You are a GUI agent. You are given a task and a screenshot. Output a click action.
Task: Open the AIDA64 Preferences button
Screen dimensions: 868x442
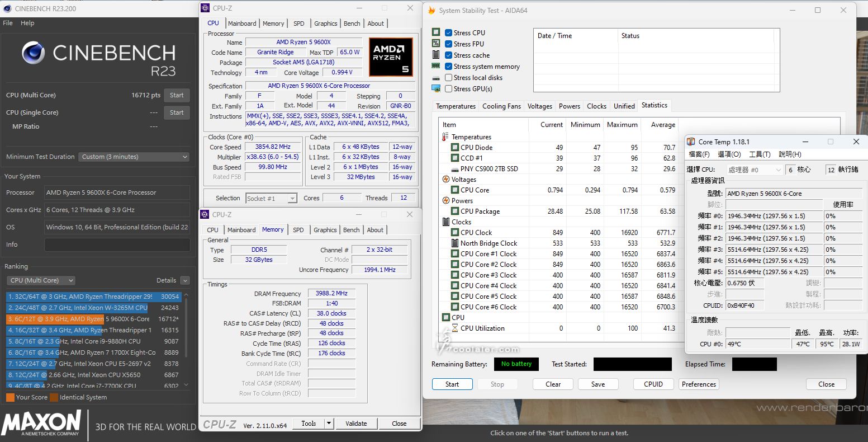click(699, 384)
